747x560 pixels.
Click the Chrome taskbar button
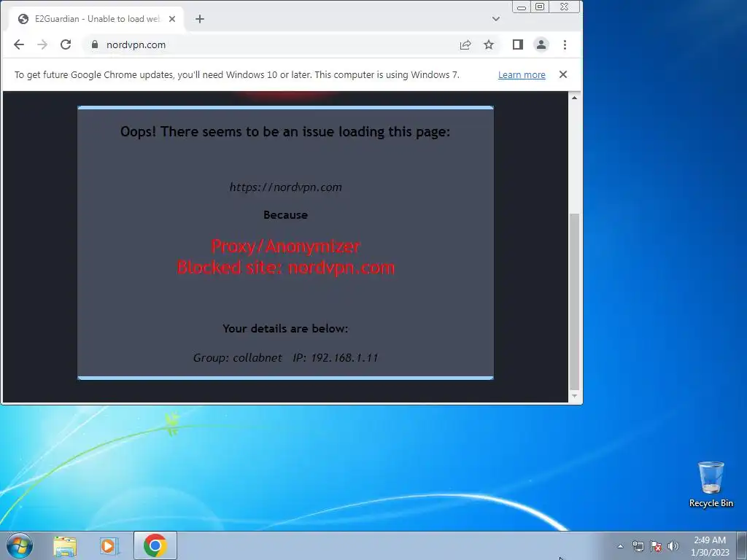155,545
